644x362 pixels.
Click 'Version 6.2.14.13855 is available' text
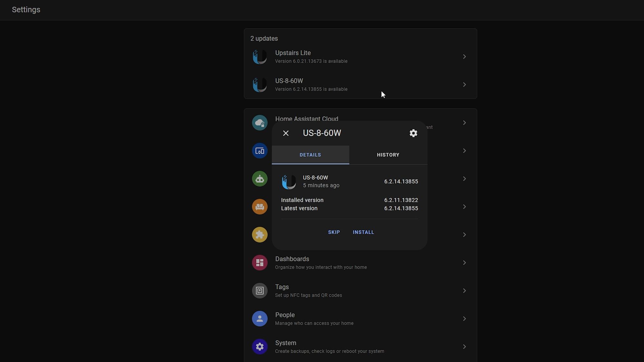coord(311,89)
